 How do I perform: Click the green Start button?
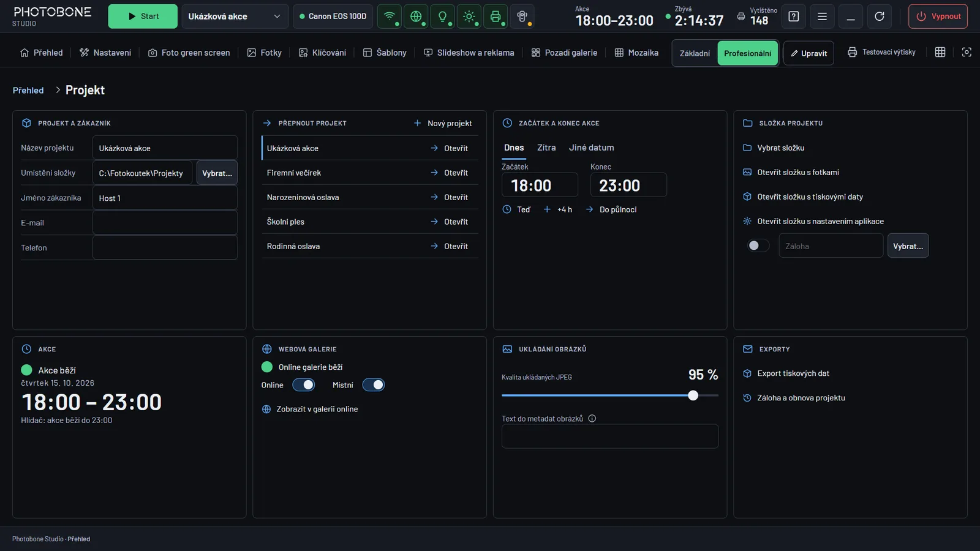coord(143,17)
